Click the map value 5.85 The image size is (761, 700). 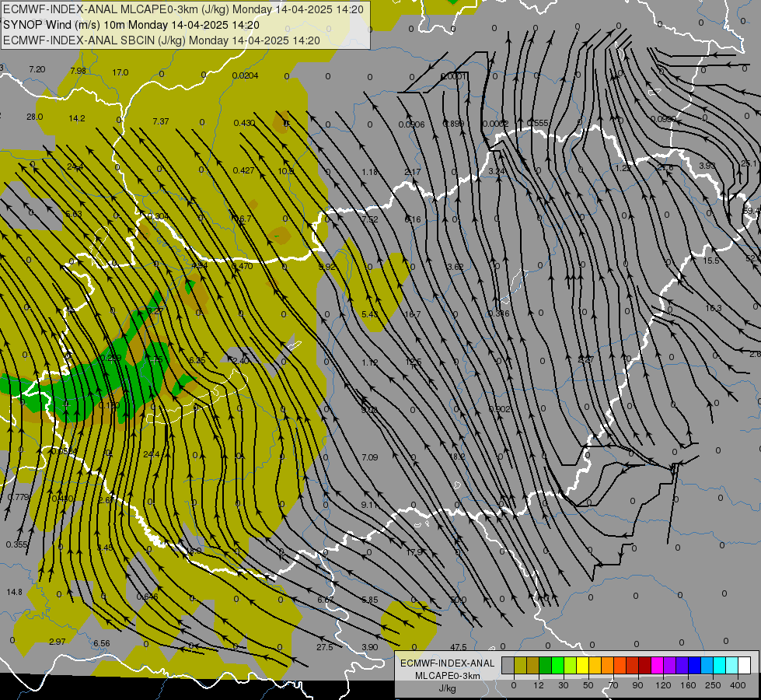click(x=370, y=600)
